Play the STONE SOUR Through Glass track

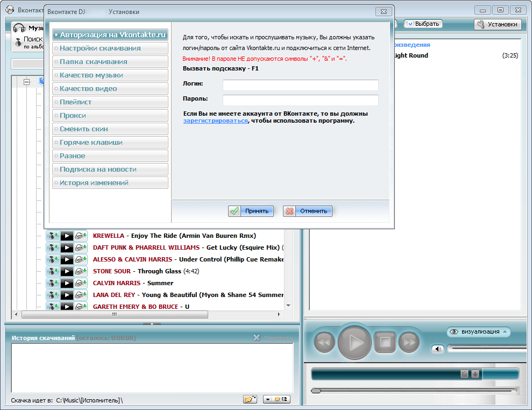coord(67,271)
